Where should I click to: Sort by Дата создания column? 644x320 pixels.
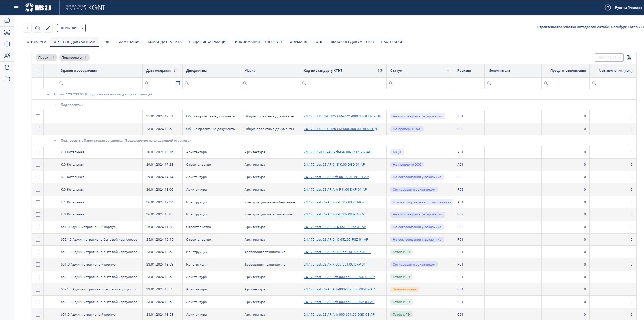tap(162, 71)
